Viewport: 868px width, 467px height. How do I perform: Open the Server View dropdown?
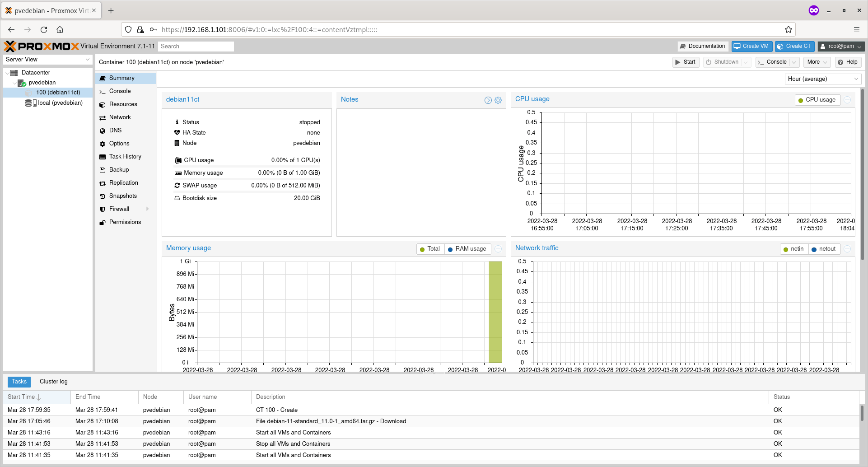[48, 60]
